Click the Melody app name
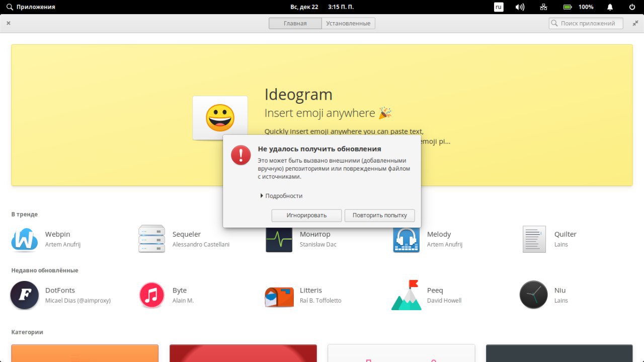644x362 pixels. [x=439, y=234]
